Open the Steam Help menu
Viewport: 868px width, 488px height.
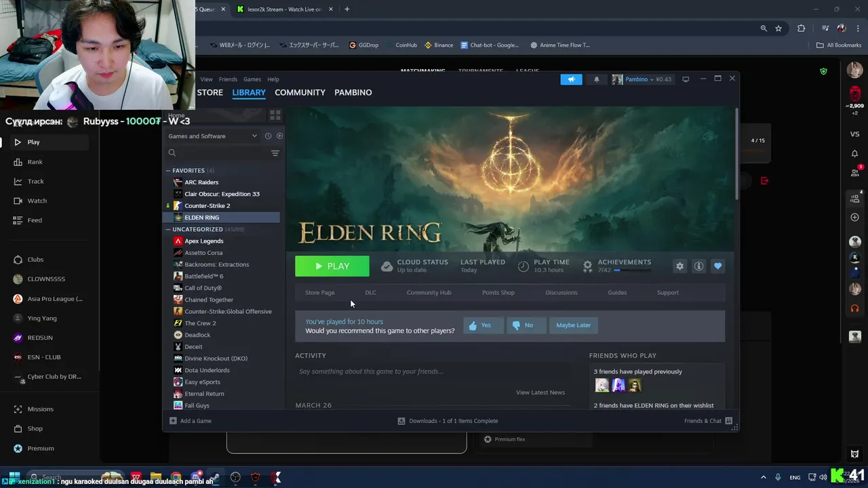point(273,79)
